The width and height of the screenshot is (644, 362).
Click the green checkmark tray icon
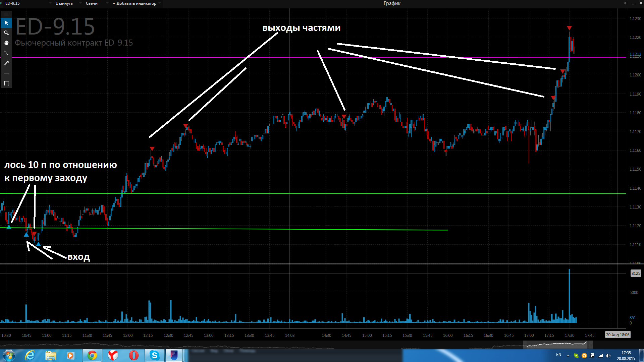coord(576,356)
